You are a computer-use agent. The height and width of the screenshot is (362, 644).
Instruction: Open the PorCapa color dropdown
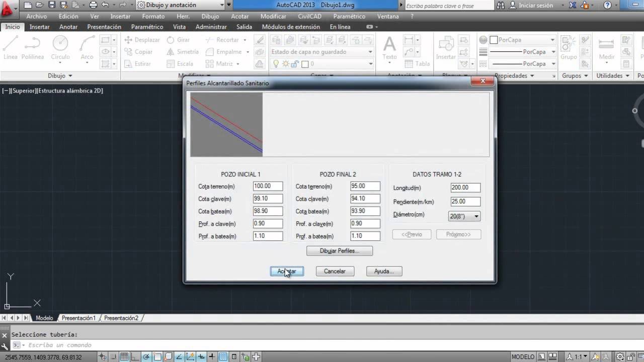(x=522, y=40)
